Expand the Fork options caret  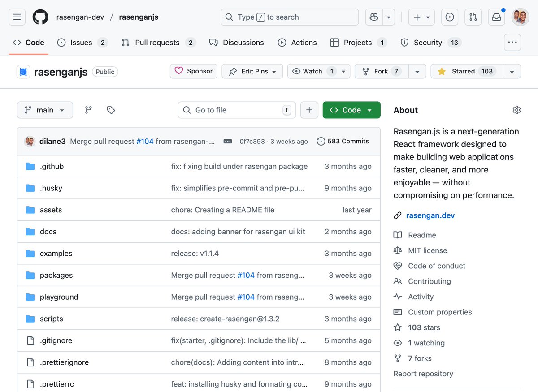point(417,71)
